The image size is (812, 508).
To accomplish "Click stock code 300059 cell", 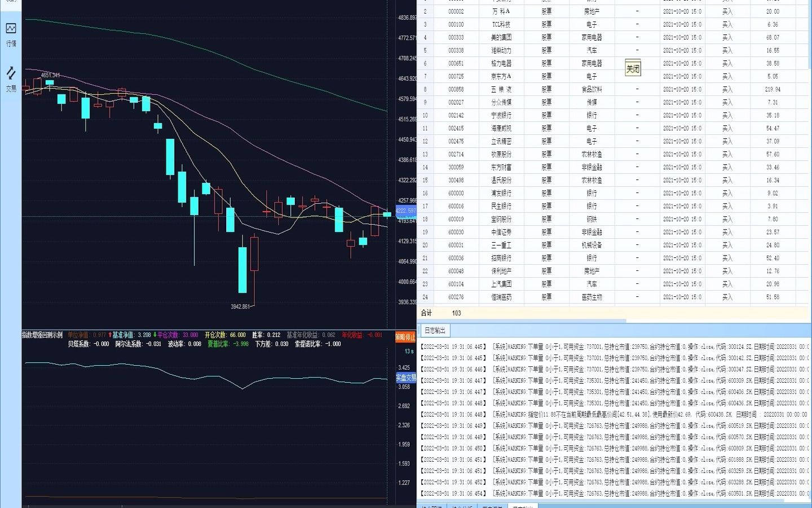I will click(x=456, y=167).
